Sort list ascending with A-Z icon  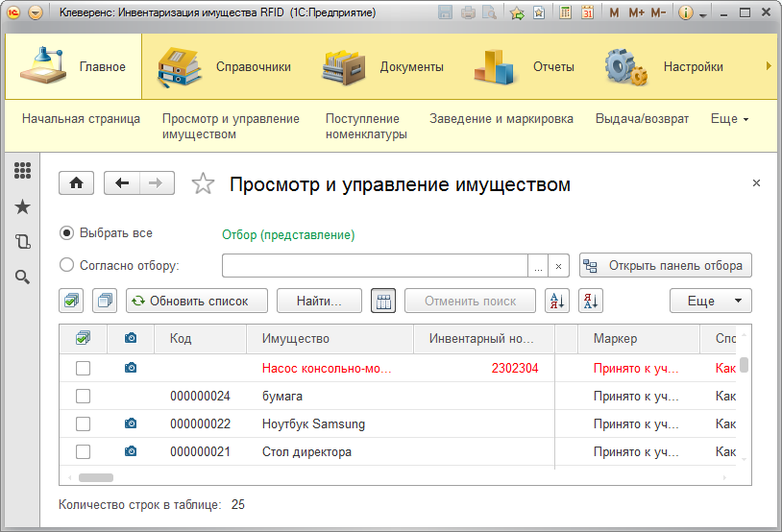(556, 301)
